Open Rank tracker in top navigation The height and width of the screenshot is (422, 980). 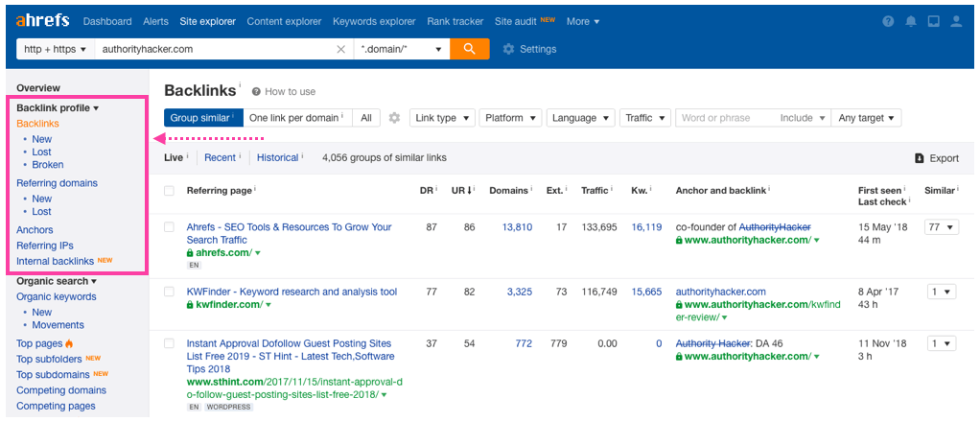(x=455, y=21)
